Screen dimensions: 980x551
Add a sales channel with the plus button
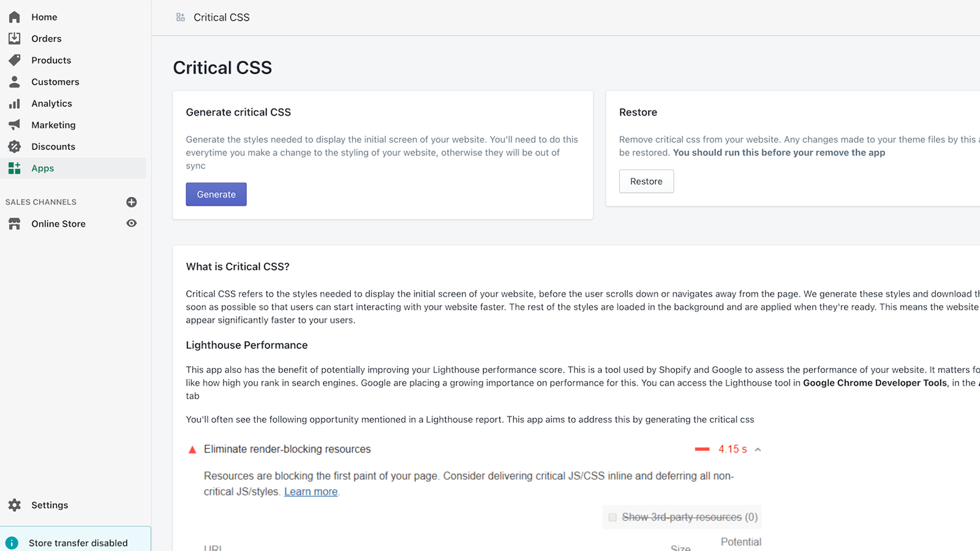pos(131,202)
